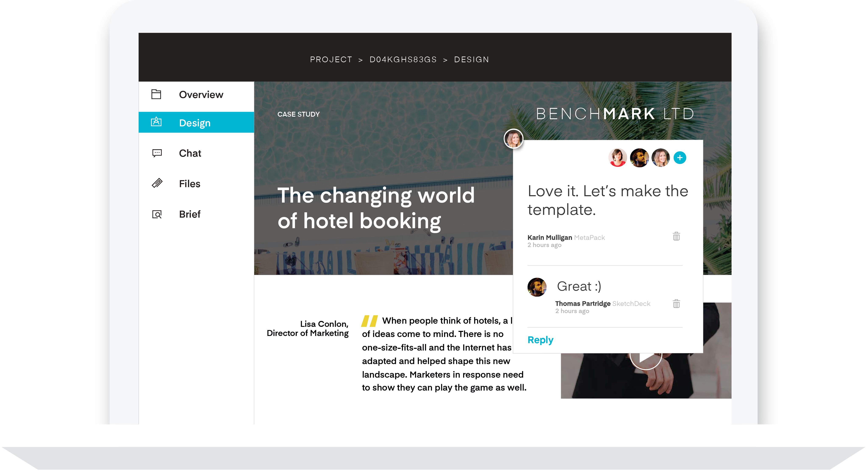The width and height of the screenshot is (868, 471).
Task: Delete Karin Mulligan's comment with trash icon
Action: [x=676, y=236]
